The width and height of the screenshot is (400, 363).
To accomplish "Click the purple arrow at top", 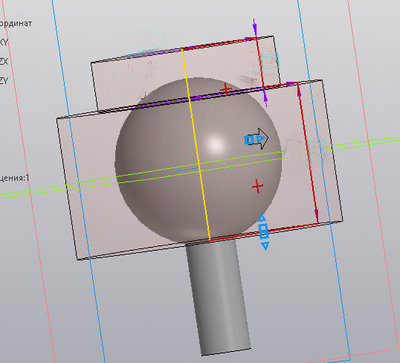I will pos(255,27).
